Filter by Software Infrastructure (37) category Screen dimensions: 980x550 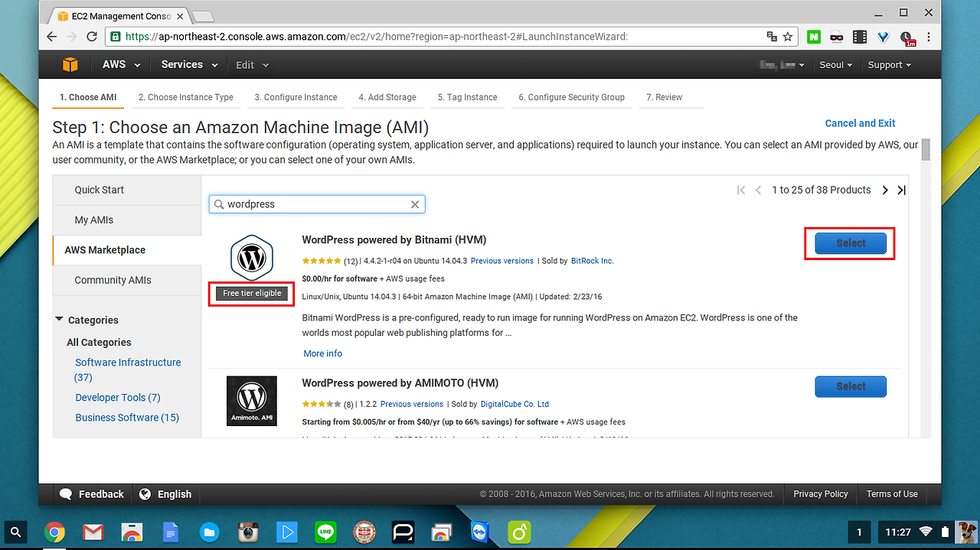point(128,369)
